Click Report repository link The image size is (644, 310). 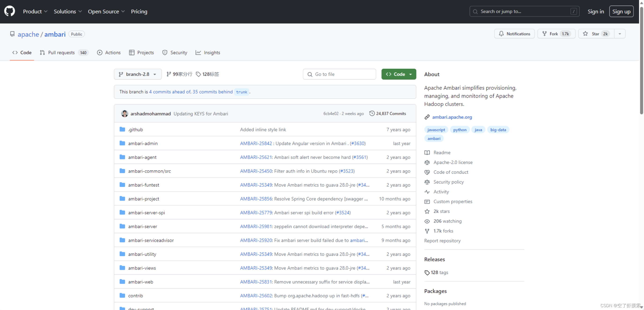click(442, 241)
